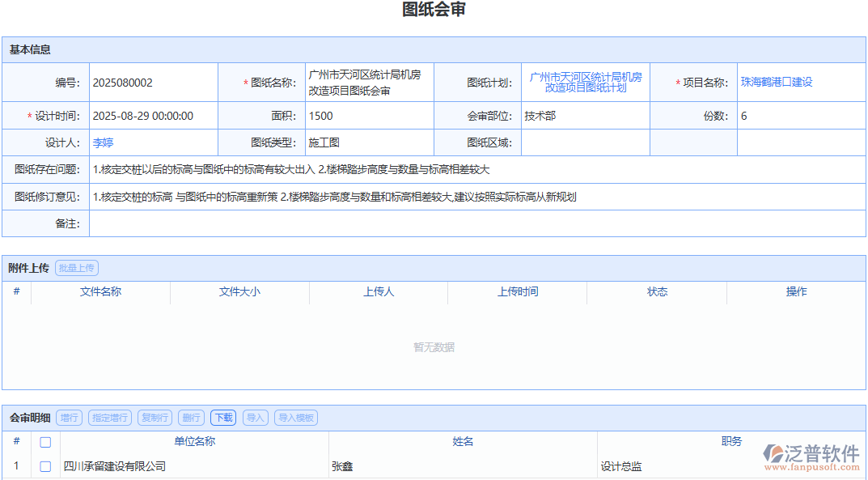The width and height of the screenshot is (868, 480).
Task: Open the 图纸类型 dropdown showing 施工图
Action: pyautogui.click(x=368, y=142)
